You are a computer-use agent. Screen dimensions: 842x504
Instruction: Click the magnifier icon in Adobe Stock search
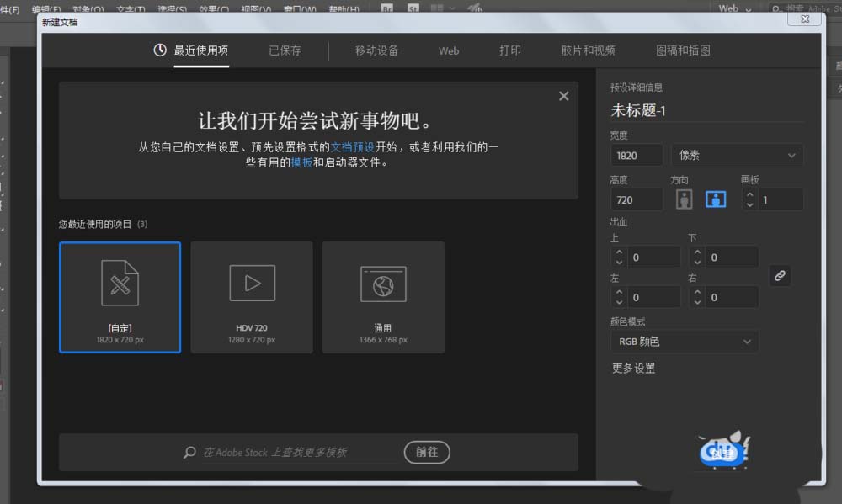[189, 452]
